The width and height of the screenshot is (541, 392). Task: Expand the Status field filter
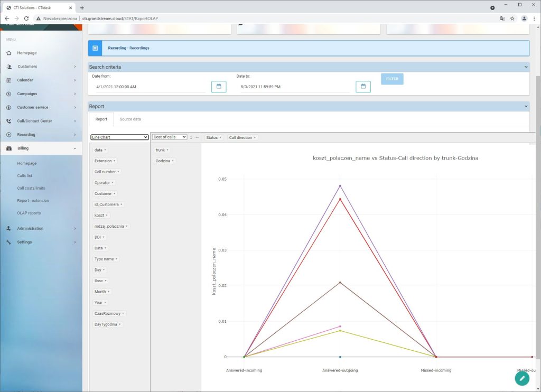click(x=214, y=137)
